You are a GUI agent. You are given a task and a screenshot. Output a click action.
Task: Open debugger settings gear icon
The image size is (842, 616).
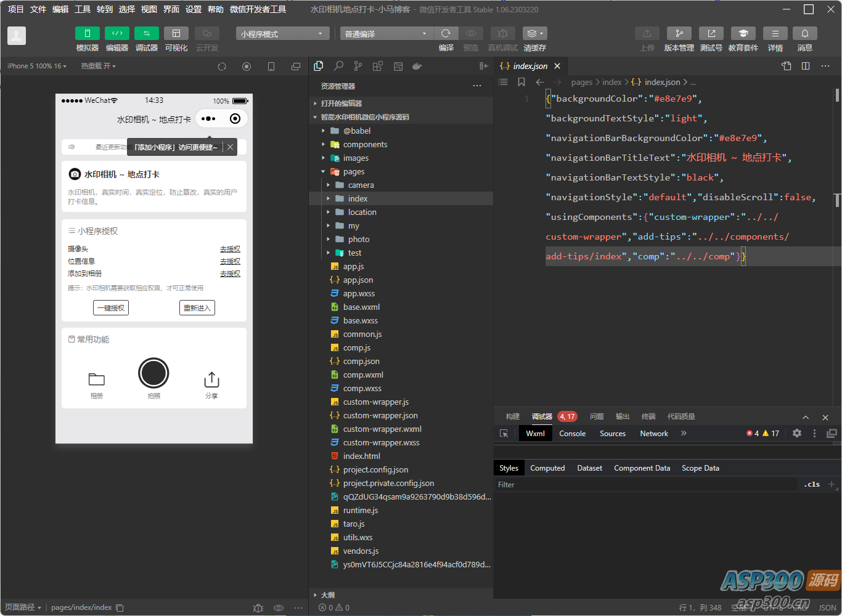[x=797, y=434]
